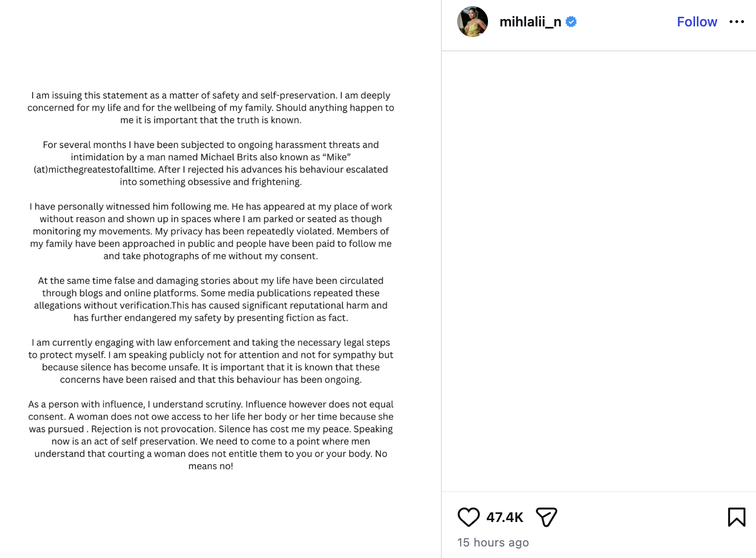Viewport: 756px width, 558px height.
Task: Click the paragraph starting "As a person with influence"
Action: pos(211,429)
